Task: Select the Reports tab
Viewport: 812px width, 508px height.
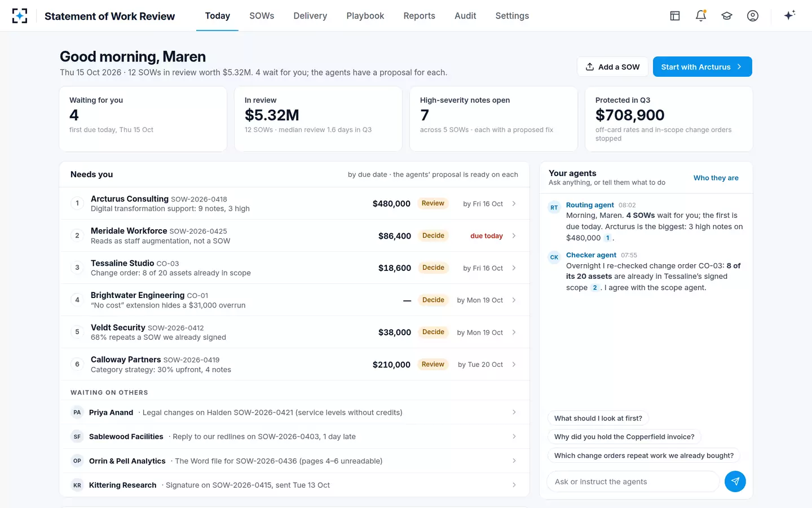Action: point(419,16)
